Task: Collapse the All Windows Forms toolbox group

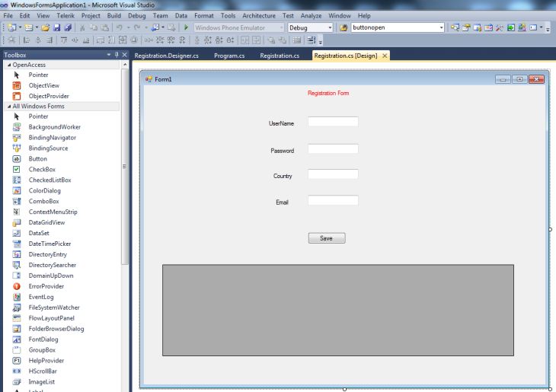Action: (x=9, y=107)
